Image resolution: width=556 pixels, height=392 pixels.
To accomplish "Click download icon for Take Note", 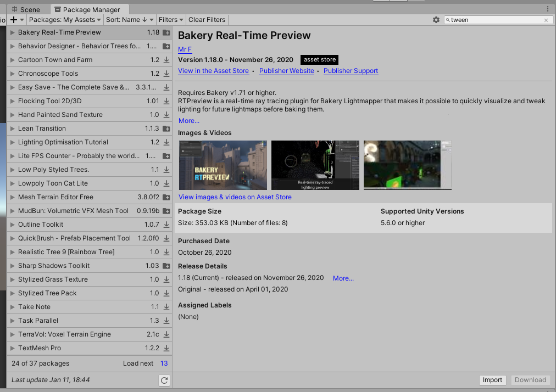I will pos(166,307).
